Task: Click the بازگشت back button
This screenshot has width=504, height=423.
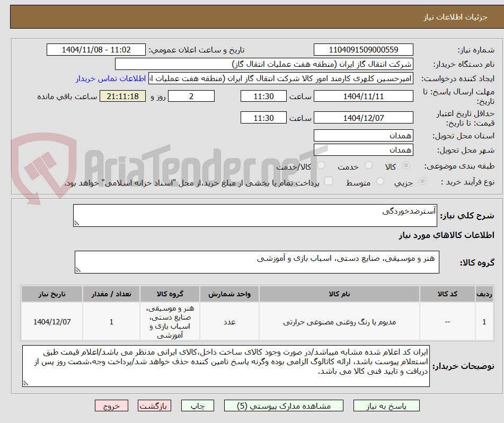Action: [154, 406]
